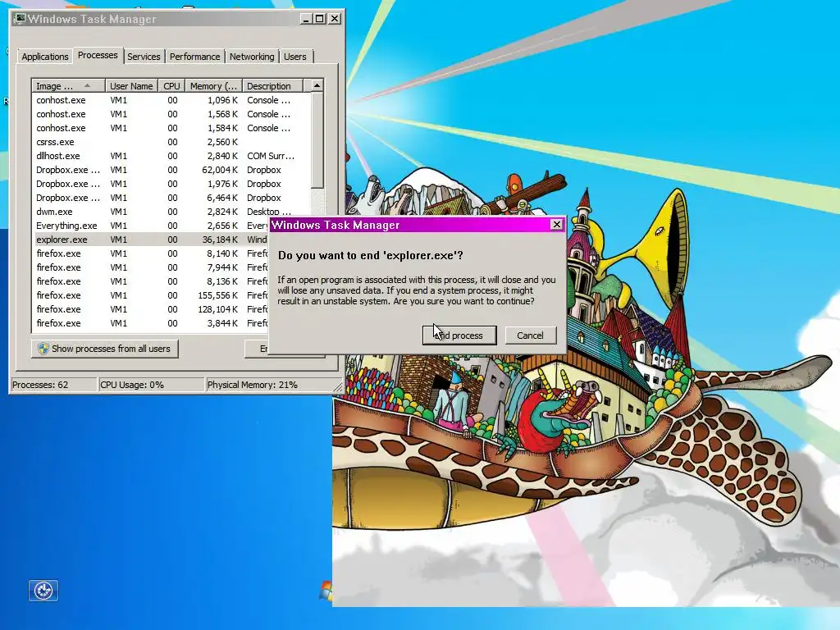Screen dimensions: 840x630
Task: Select the Processes tab
Action: pyautogui.click(x=98, y=55)
